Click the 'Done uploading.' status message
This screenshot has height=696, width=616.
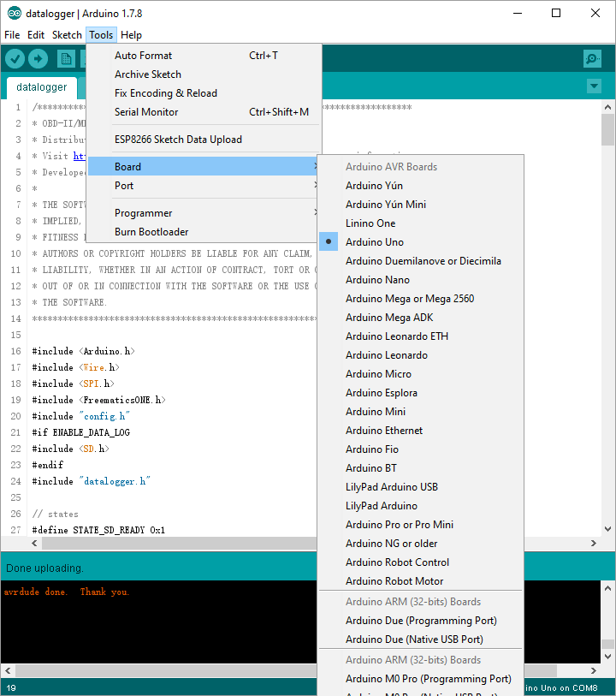point(44,568)
